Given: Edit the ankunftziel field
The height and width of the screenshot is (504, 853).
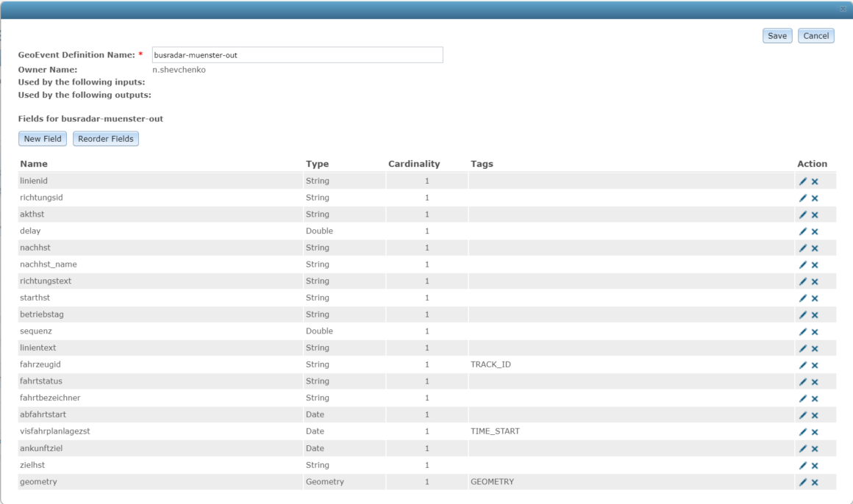Looking at the screenshot, I should 803,449.
